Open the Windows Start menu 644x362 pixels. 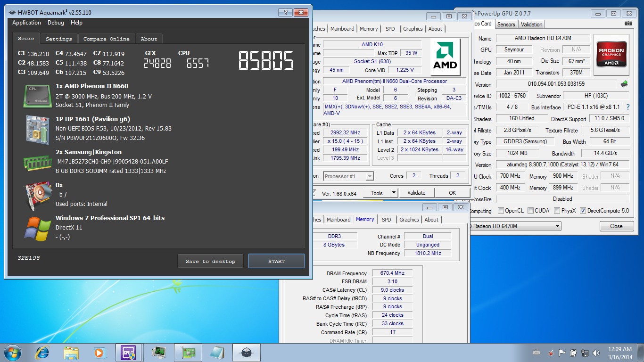[x=12, y=352]
